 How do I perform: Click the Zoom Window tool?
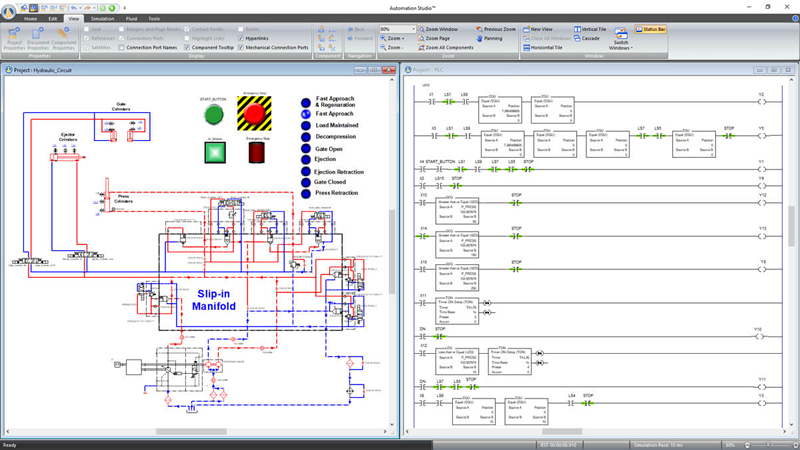click(438, 30)
